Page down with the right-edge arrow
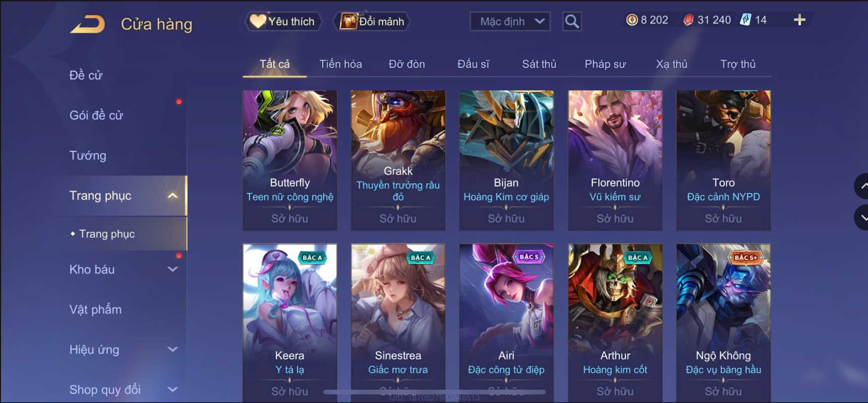 (x=861, y=217)
